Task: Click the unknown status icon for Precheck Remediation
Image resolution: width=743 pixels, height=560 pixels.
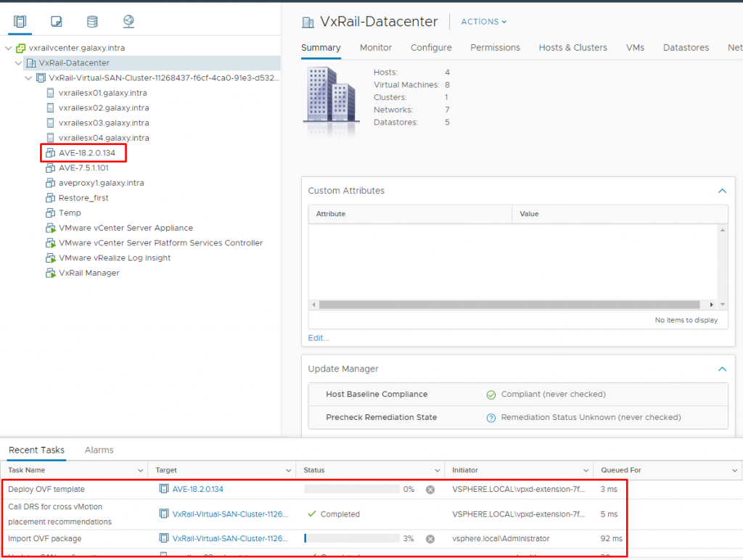Action: pyautogui.click(x=491, y=418)
